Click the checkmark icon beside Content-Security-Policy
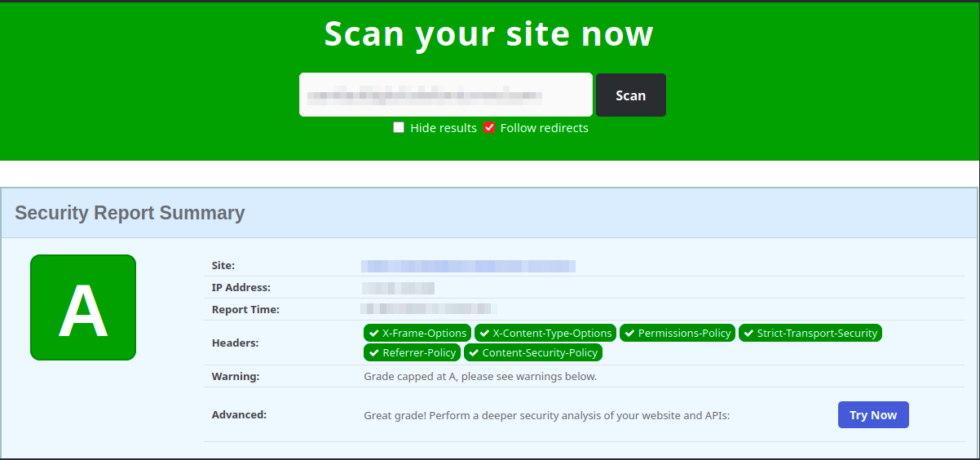The width and height of the screenshot is (980, 460). (x=474, y=352)
